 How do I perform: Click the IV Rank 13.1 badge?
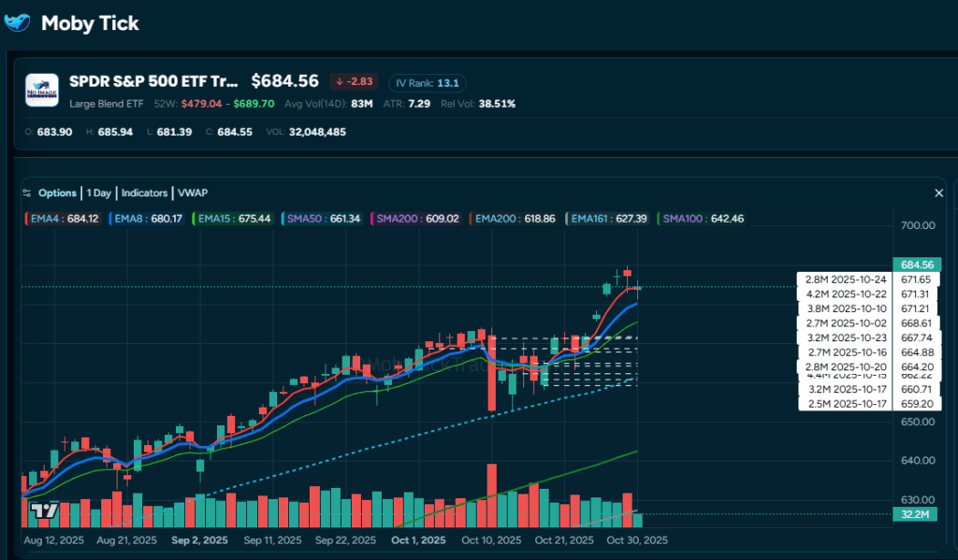(x=427, y=82)
